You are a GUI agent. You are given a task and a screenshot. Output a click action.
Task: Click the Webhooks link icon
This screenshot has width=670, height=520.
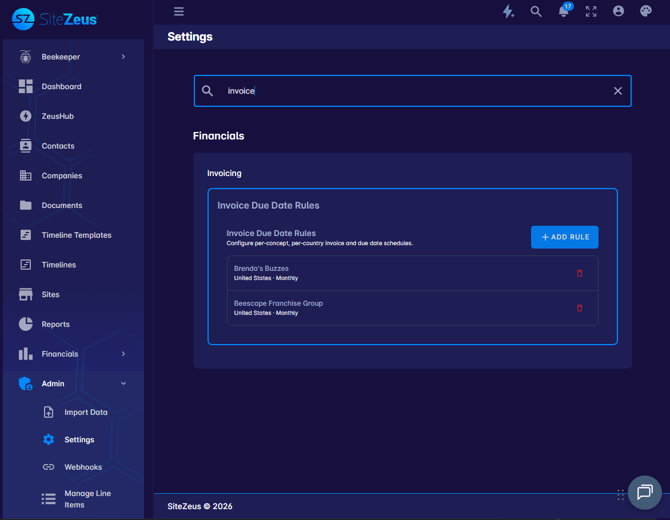coord(49,467)
